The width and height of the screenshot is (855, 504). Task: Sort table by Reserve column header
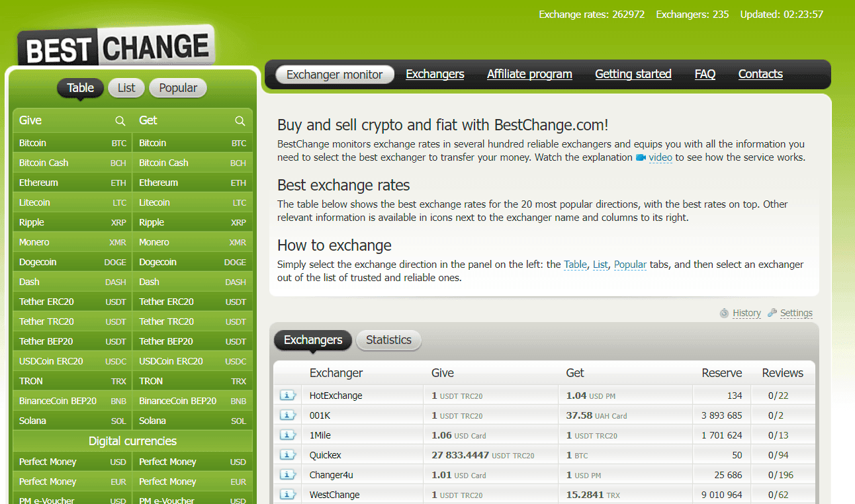point(721,373)
